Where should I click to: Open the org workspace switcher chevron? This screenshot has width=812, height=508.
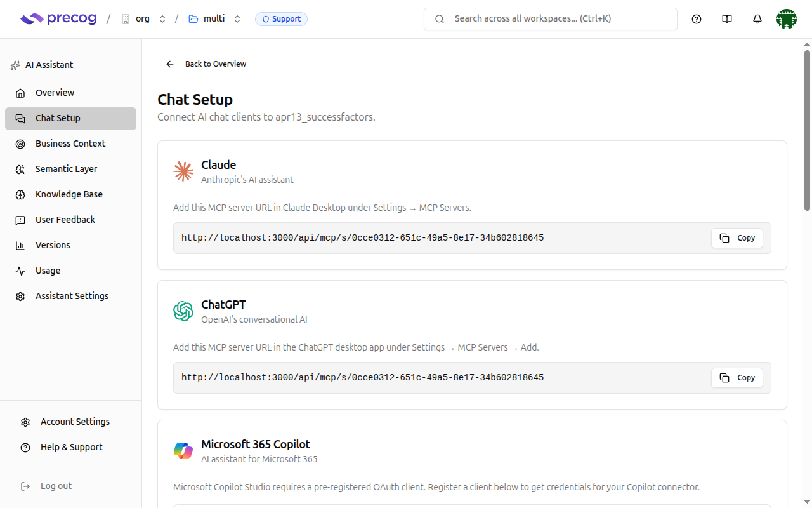[x=162, y=19]
